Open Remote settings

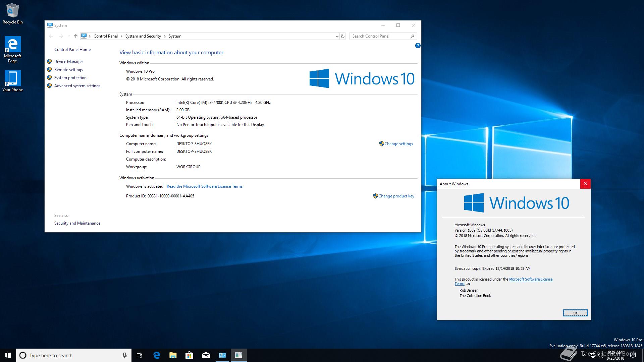pos(68,70)
